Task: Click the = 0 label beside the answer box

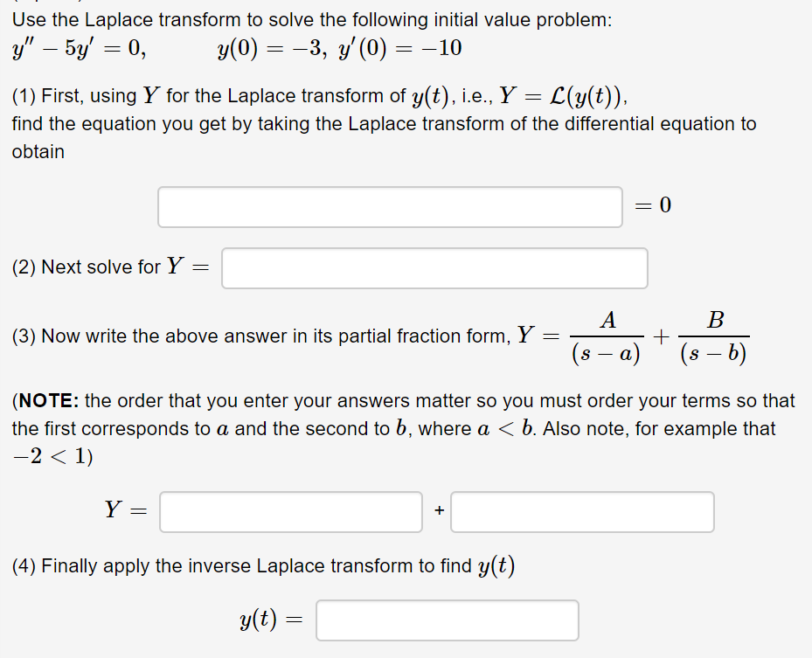Action: (x=653, y=205)
